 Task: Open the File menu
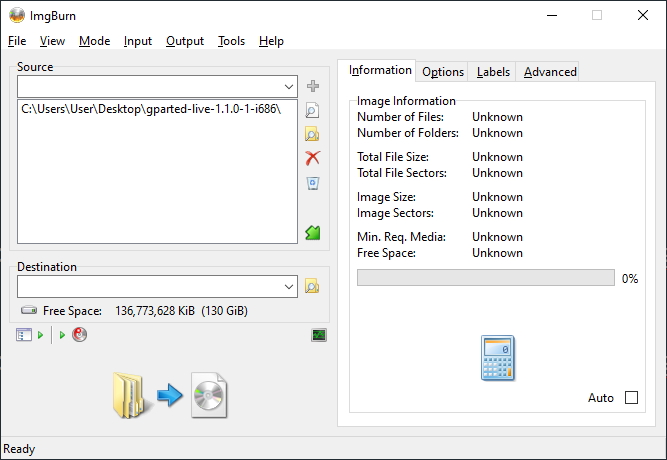[x=17, y=41]
